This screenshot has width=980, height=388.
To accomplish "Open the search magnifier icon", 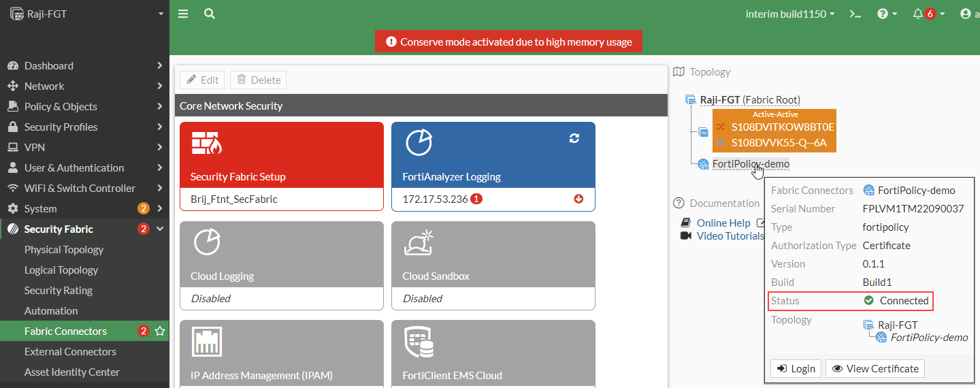I will click(x=210, y=14).
